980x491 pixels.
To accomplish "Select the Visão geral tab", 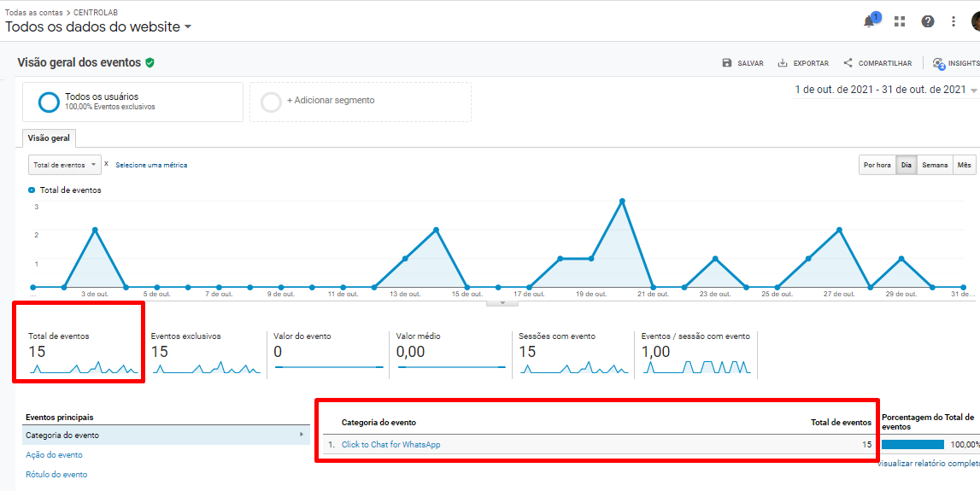I will (x=49, y=138).
